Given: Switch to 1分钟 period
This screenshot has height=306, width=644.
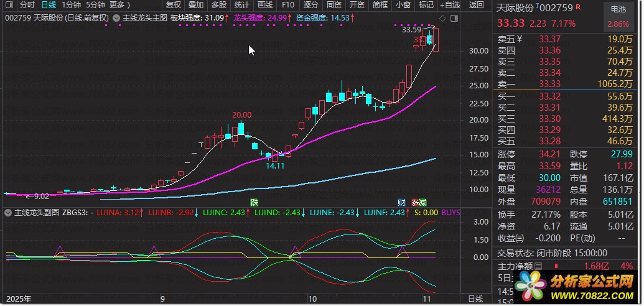Looking at the screenshot, I should tap(72, 6).
